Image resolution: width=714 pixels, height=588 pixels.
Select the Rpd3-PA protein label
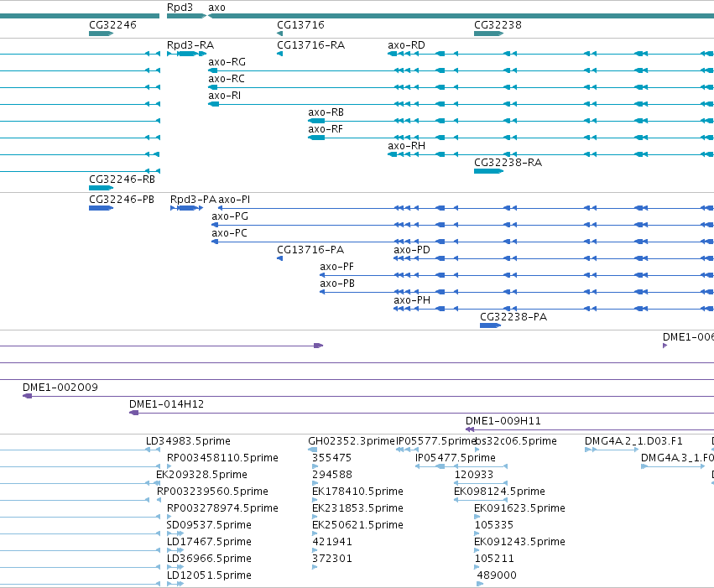(193, 200)
